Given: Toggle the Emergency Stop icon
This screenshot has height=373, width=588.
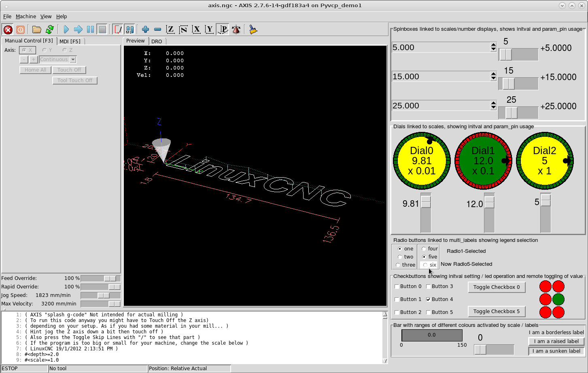Looking at the screenshot, I should (x=8, y=30).
